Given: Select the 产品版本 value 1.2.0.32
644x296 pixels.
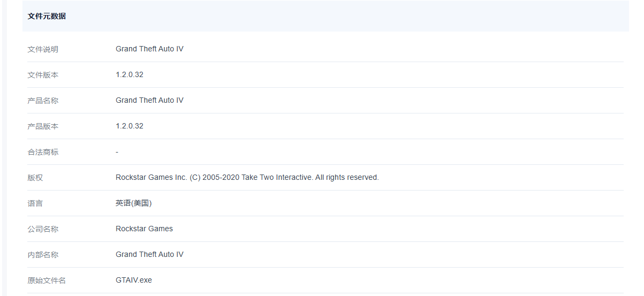Looking at the screenshot, I should click(130, 126).
